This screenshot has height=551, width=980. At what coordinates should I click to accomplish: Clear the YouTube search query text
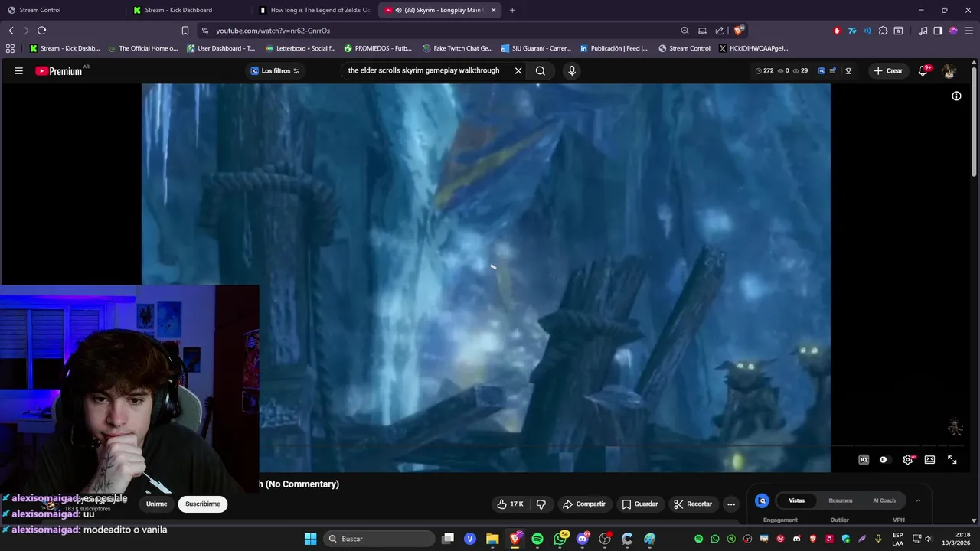click(518, 70)
